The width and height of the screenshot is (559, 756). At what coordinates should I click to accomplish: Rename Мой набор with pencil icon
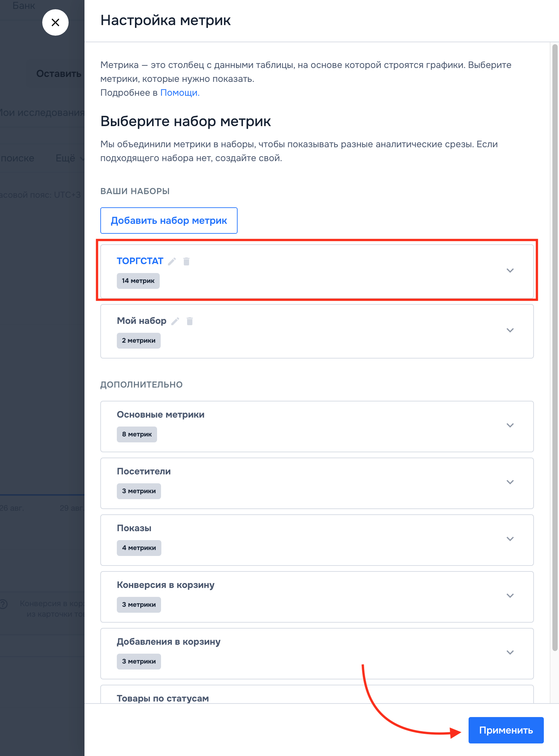point(175,321)
